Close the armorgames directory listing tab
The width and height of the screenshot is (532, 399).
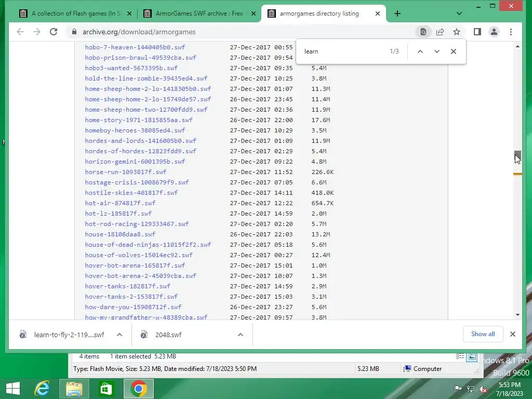378,14
